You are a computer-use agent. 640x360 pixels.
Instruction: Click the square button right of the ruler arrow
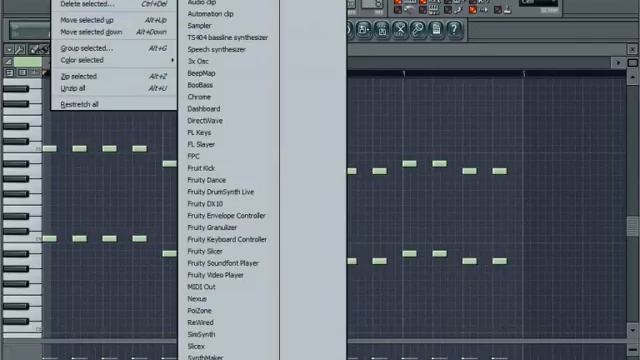pos(632,63)
